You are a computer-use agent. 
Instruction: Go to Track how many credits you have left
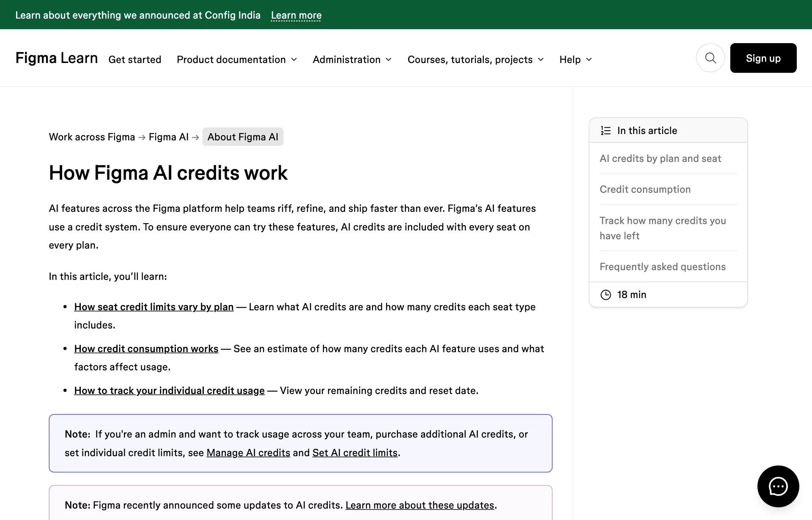click(x=663, y=228)
